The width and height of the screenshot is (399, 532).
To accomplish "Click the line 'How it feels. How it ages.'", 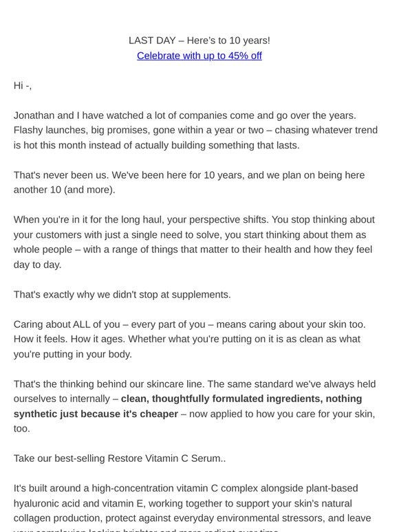I will click(186, 339).
